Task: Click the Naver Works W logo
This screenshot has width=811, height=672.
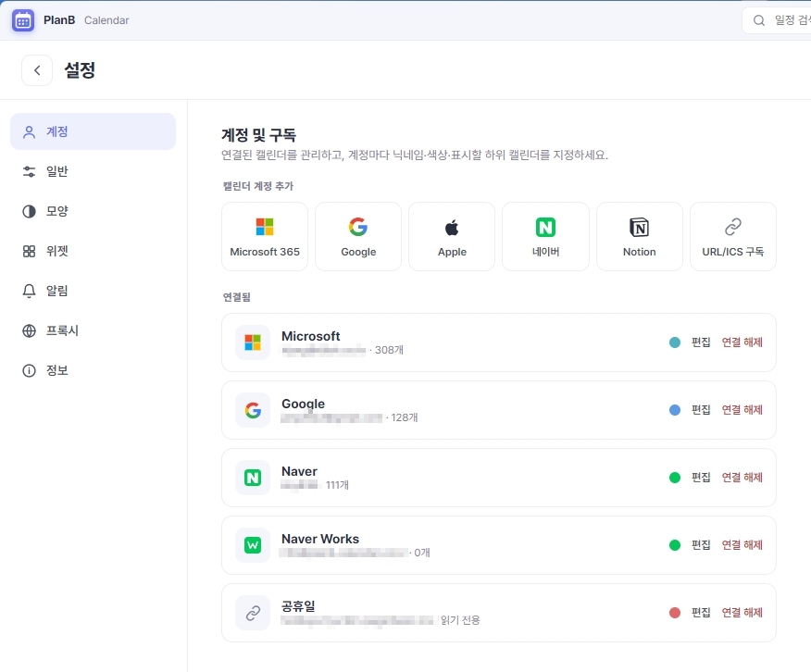Action: pos(253,545)
